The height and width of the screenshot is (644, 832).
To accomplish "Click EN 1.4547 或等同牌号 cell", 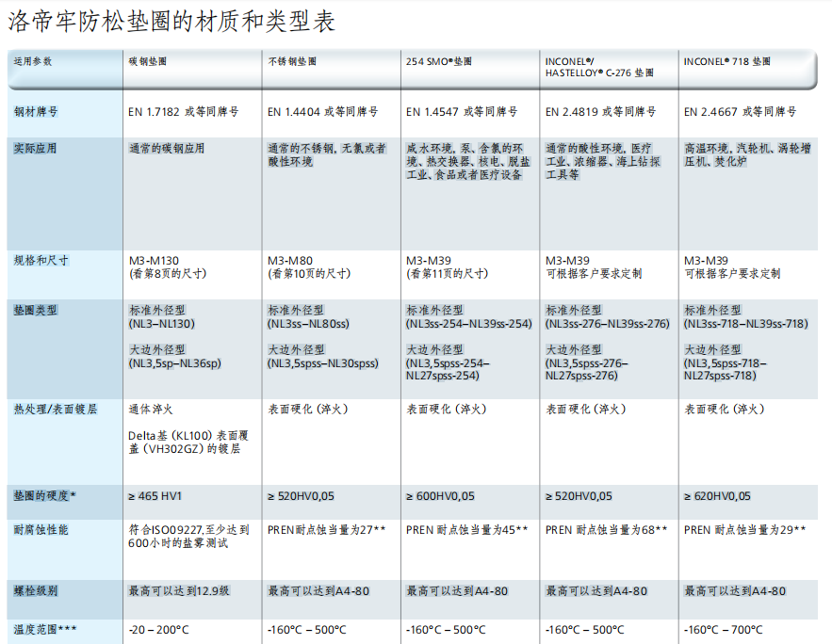I will 462,112.
